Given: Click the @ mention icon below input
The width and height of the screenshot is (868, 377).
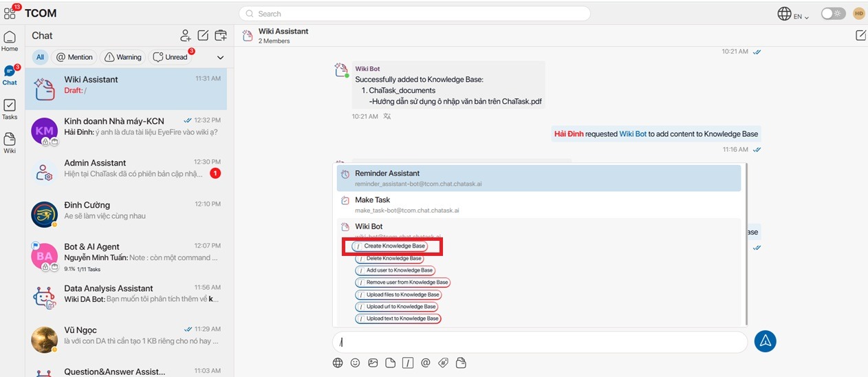Looking at the screenshot, I should pos(426,363).
